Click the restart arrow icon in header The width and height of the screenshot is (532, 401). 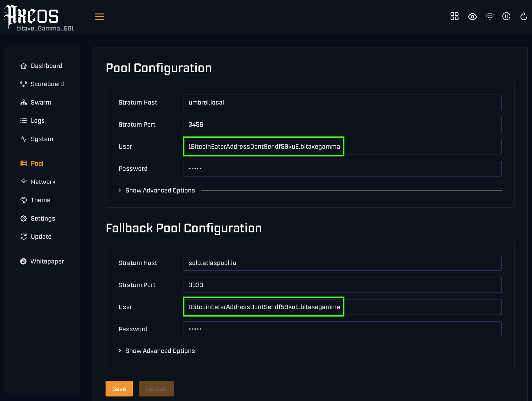click(x=524, y=16)
